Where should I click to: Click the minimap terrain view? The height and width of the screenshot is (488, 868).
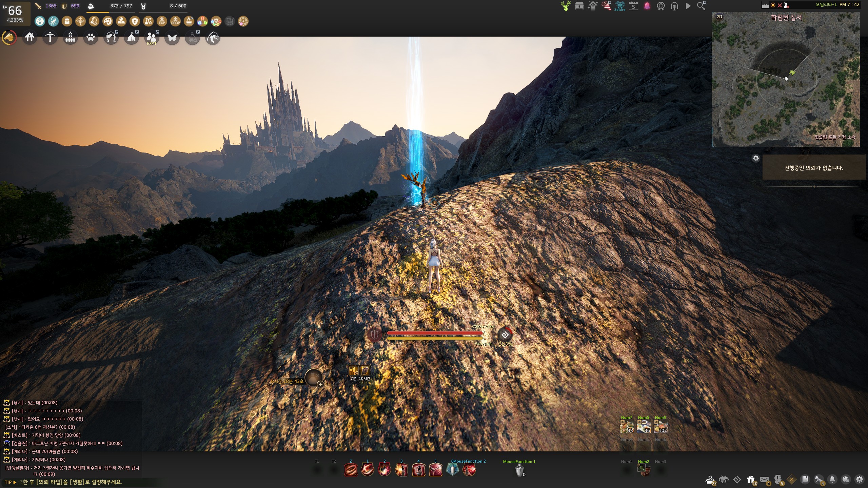pos(786,79)
